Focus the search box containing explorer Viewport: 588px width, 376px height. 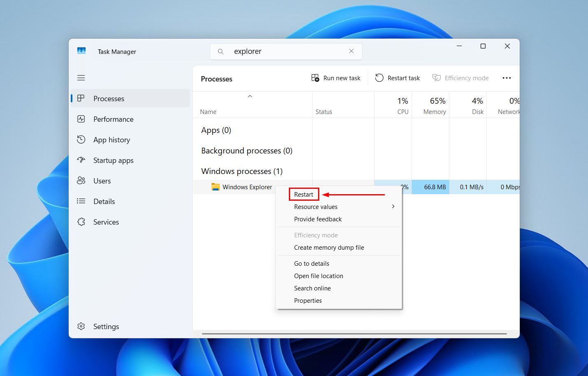pyautogui.click(x=286, y=51)
